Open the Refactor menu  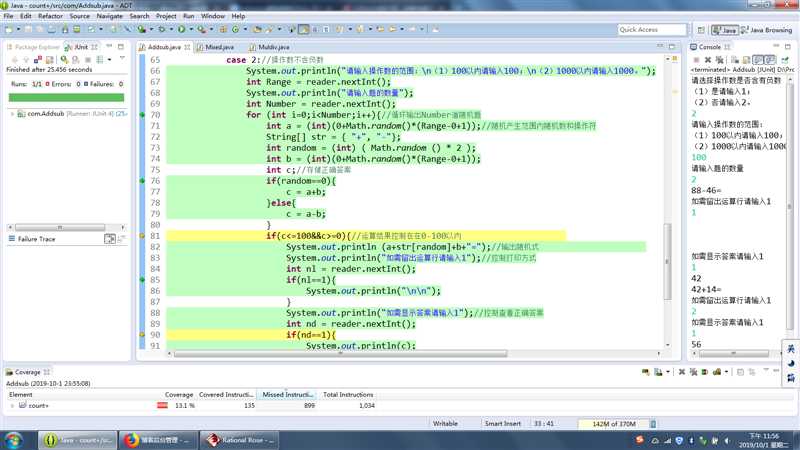[51, 16]
